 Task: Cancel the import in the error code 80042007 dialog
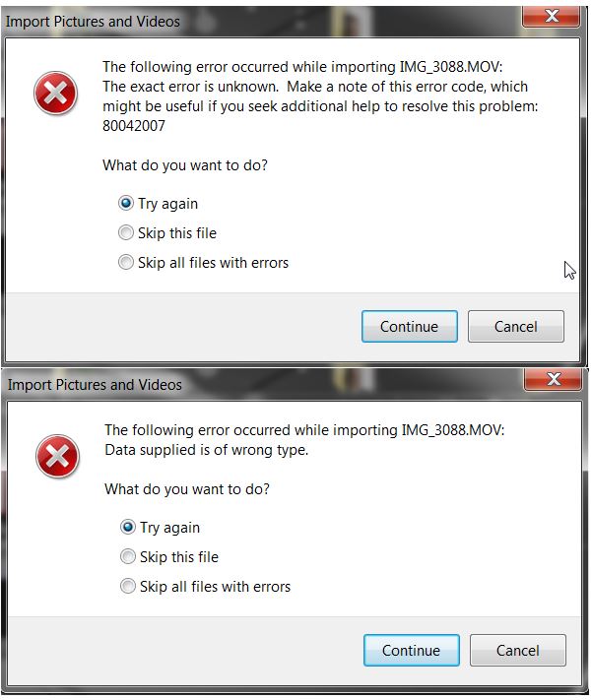[515, 326]
